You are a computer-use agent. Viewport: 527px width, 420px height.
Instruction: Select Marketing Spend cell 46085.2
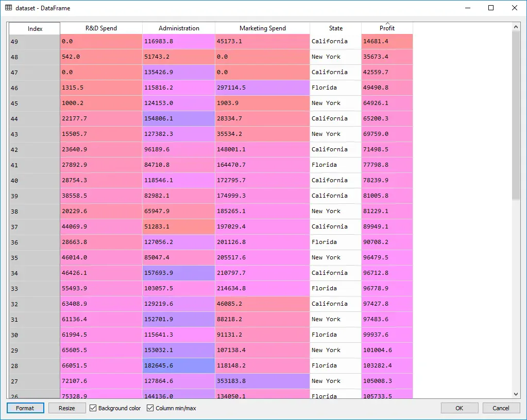point(262,304)
